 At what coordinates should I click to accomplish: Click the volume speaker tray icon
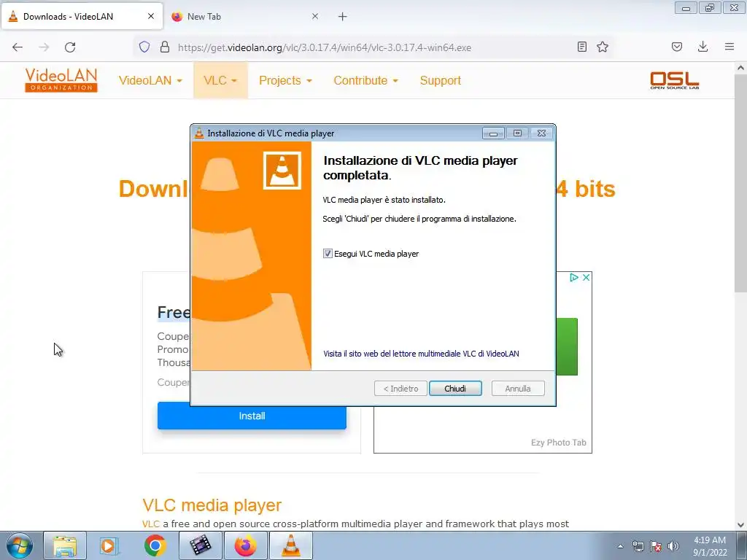coord(673,546)
